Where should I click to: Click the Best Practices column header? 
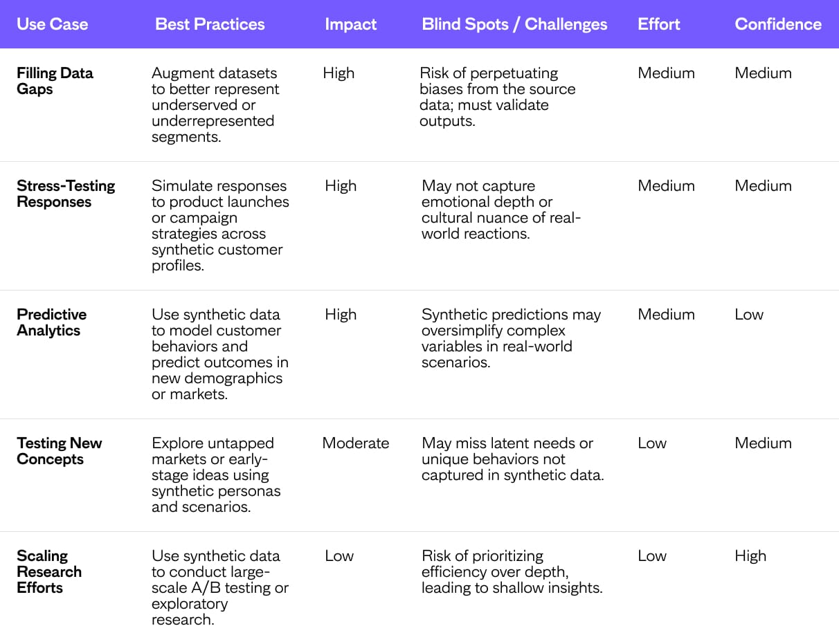point(210,24)
